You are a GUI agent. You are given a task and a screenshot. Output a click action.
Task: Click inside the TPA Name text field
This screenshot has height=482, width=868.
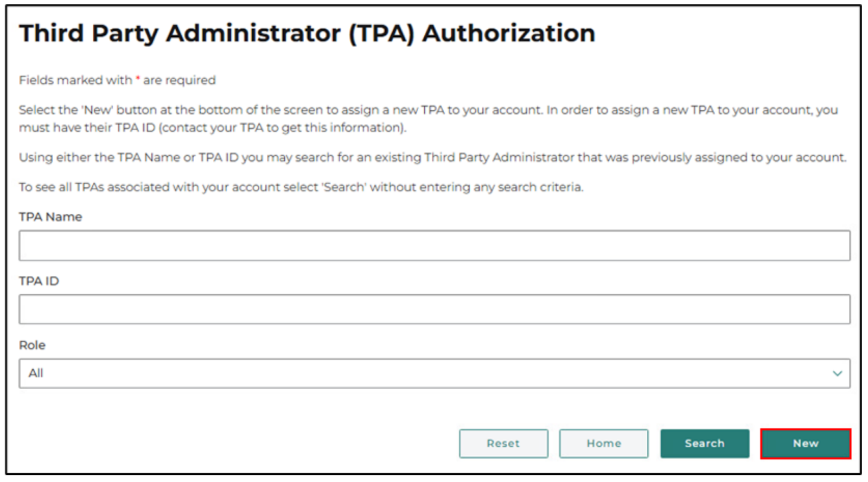(x=434, y=245)
